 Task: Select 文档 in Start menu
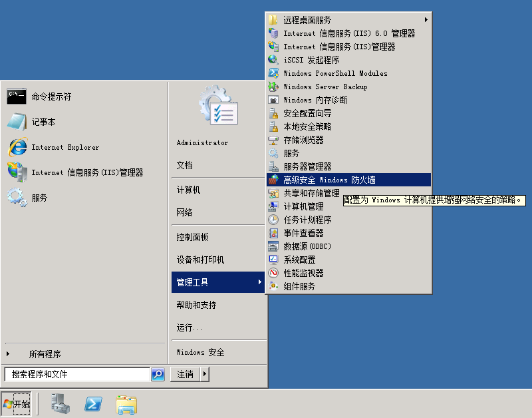184,165
